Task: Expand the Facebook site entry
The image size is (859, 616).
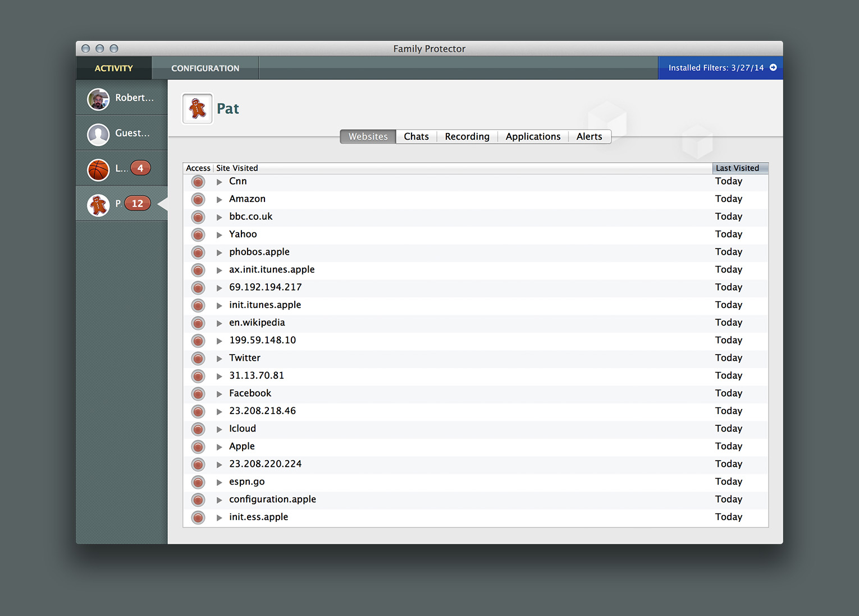Action: point(220,394)
